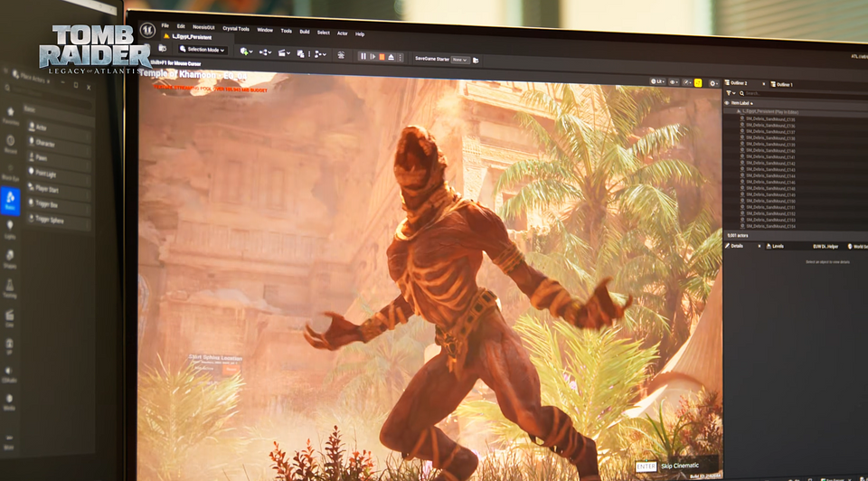Open the viewport pencil tool dropdown
Image resolution: width=868 pixels, height=481 pixels.
pos(687,82)
